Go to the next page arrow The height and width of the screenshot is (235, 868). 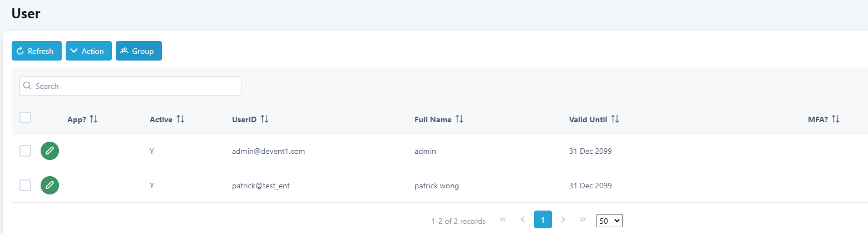(x=563, y=219)
